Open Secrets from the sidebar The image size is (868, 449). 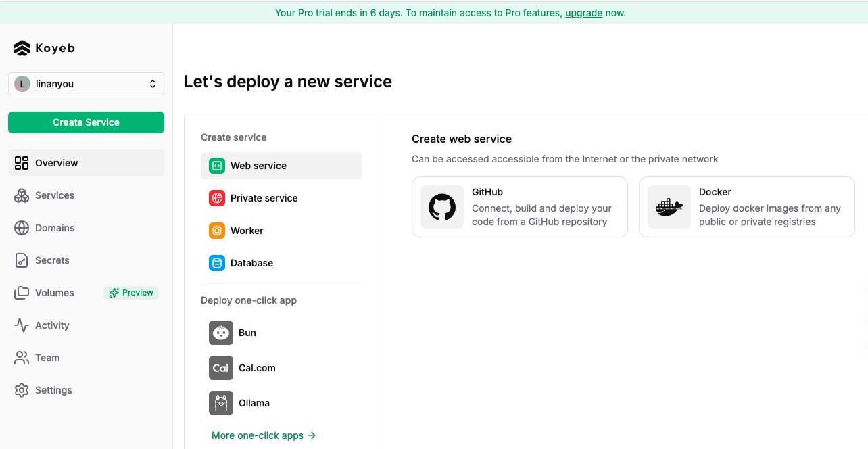[x=52, y=260]
